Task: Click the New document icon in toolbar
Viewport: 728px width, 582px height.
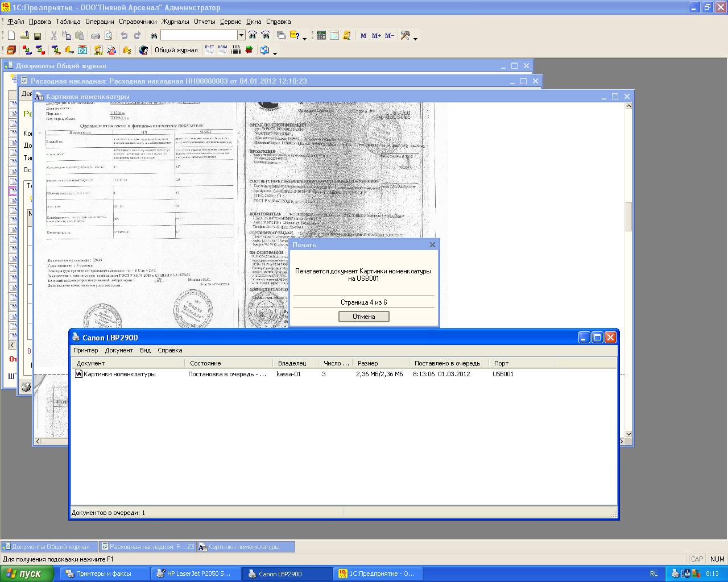Action: coord(11,35)
